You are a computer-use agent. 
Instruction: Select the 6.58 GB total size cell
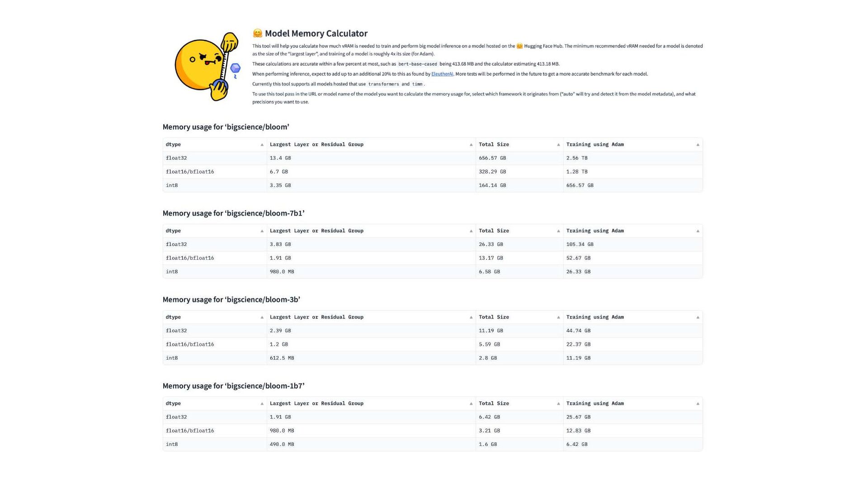[519, 272]
